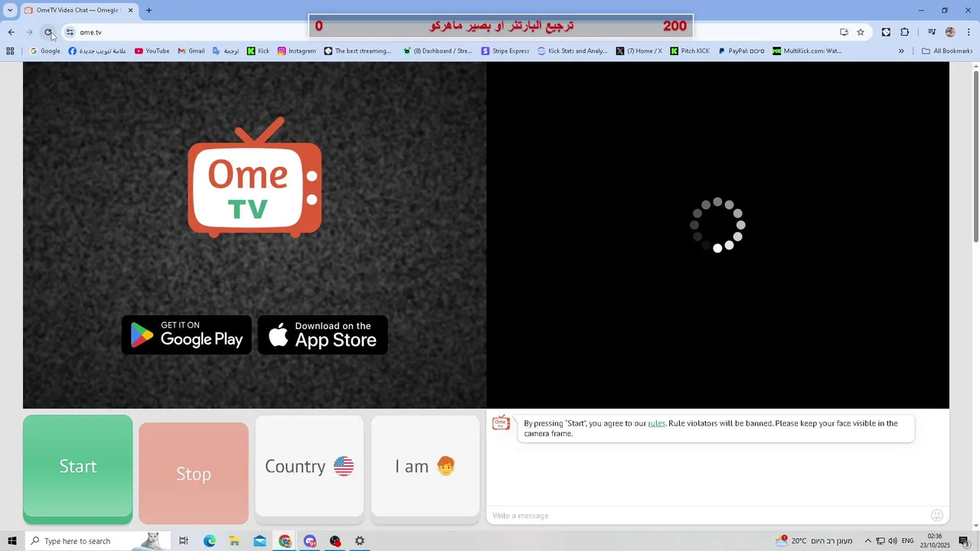This screenshot has width=980, height=551.
Task: Open the Pitch KICK bookmark
Action: [x=690, y=51]
